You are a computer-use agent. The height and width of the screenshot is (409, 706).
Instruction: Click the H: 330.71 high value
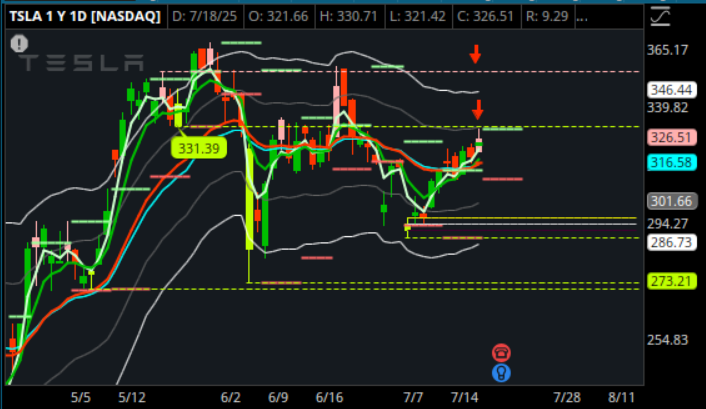348,17
